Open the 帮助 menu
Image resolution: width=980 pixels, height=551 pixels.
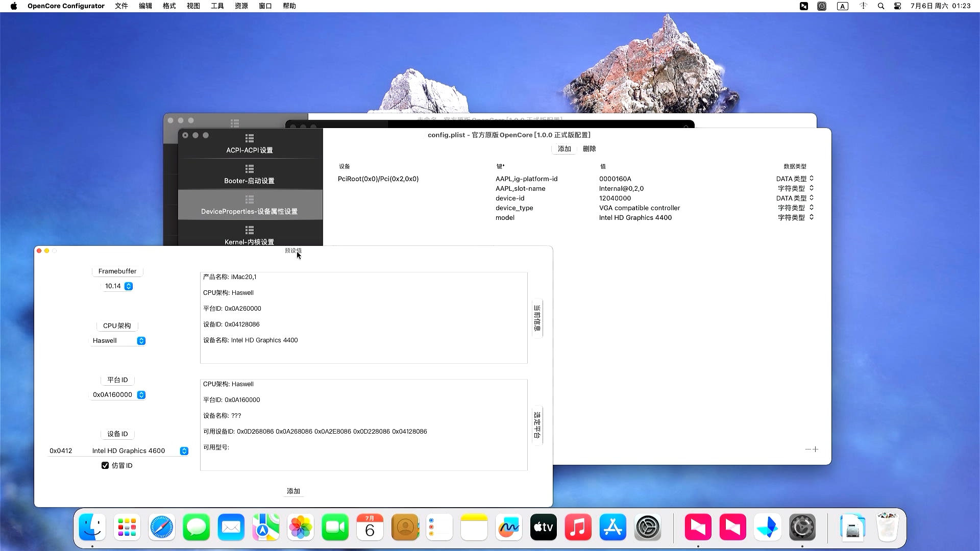(289, 6)
